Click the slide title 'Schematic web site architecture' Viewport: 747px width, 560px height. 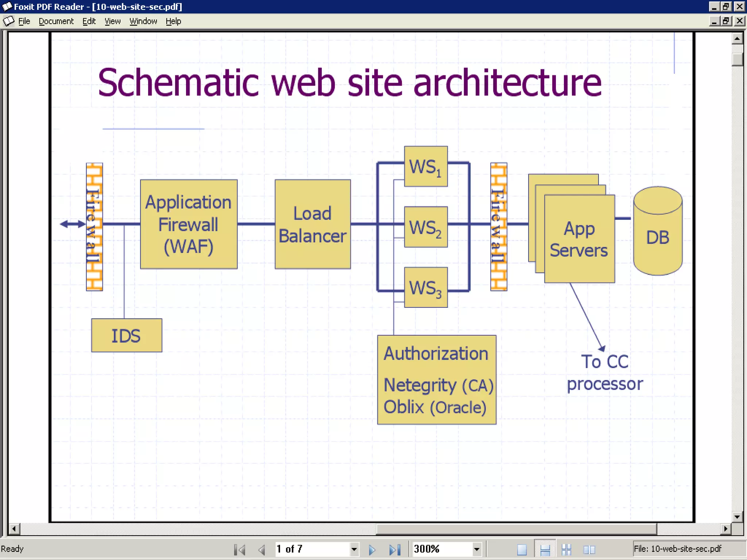coord(349,83)
